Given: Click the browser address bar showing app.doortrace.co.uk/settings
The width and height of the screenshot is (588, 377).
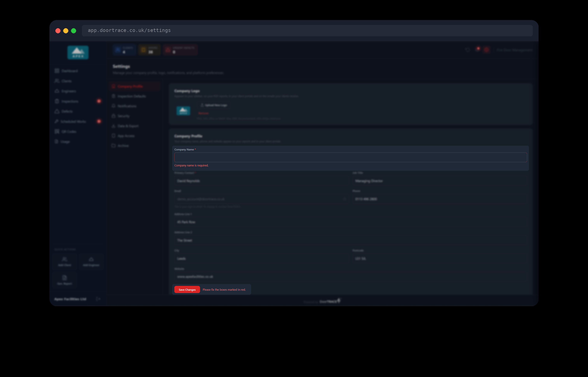Looking at the screenshot, I should (307, 31).
